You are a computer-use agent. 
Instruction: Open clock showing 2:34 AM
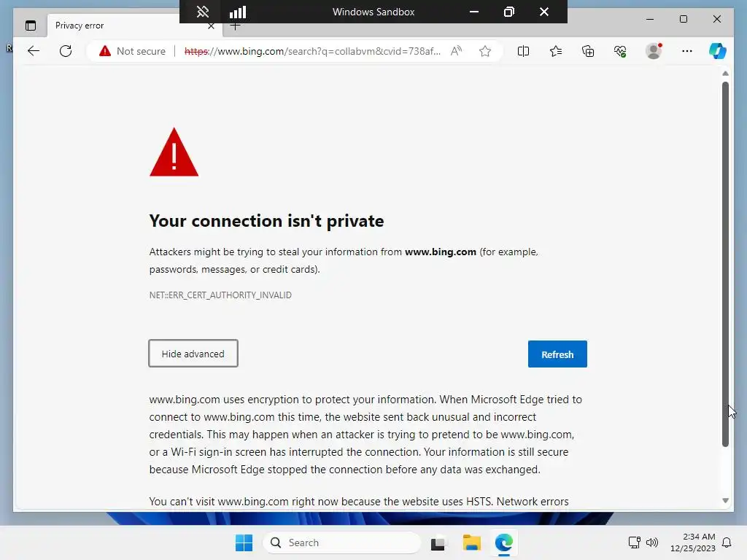(x=693, y=542)
